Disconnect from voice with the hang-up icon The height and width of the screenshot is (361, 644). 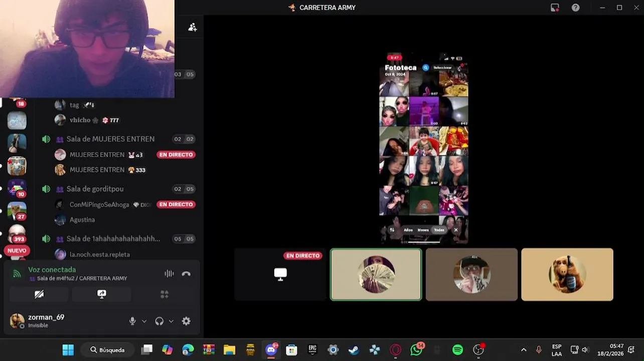(186, 274)
